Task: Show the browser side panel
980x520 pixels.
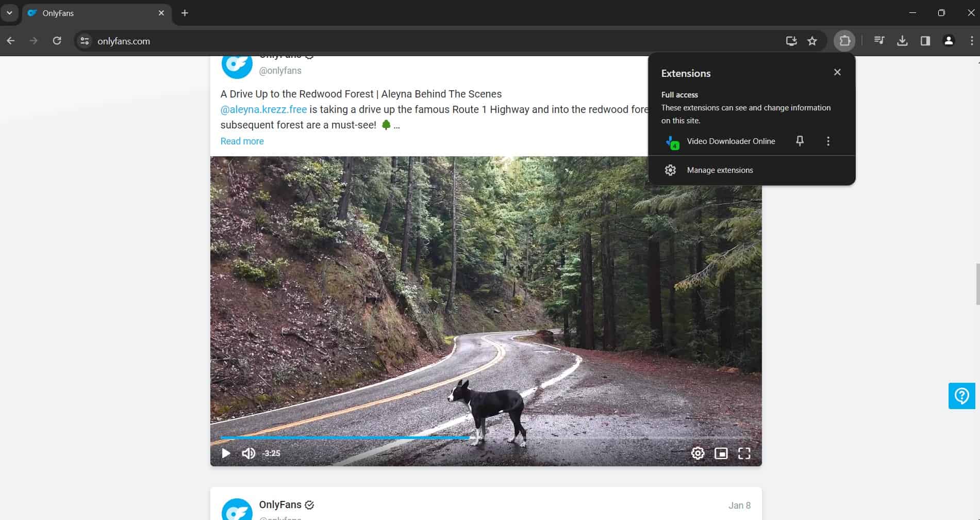Action: point(925,41)
